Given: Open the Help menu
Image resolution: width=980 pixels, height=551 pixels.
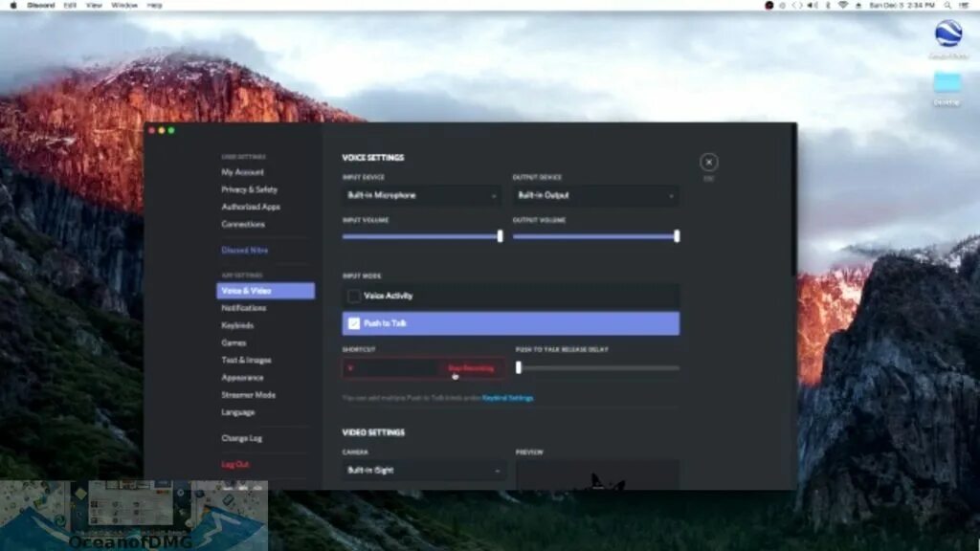Looking at the screenshot, I should [154, 5].
